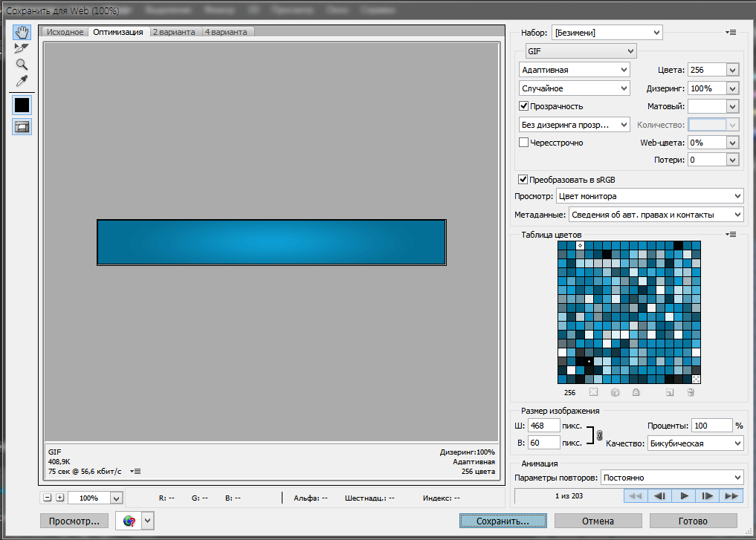Click the zoom in plus button
Image resolution: width=756 pixels, height=540 pixels.
tap(59, 498)
